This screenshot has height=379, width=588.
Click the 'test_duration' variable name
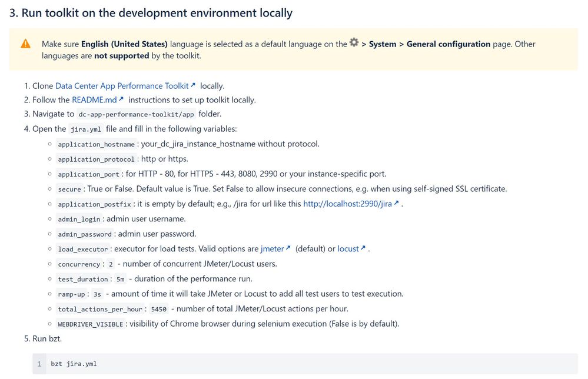(83, 280)
